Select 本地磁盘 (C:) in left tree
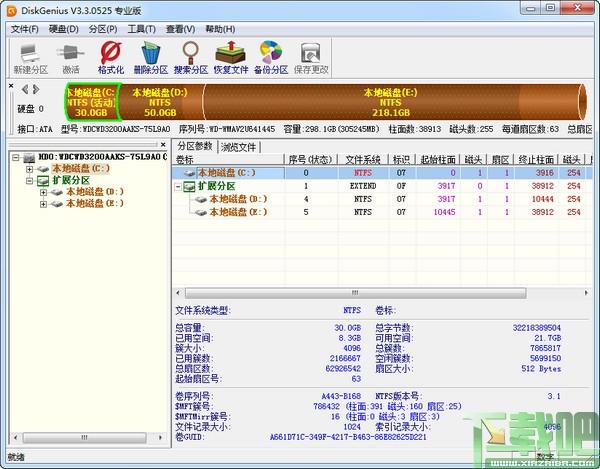600x469 pixels. pos(81,168)
